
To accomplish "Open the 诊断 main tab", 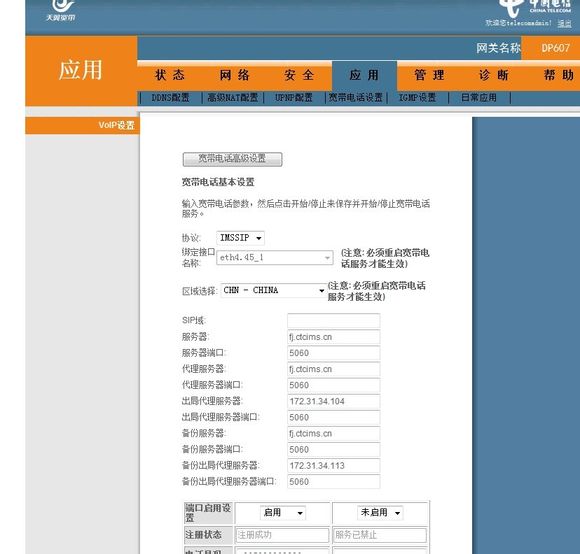I will pyautogui.click(x=494, y=75).
